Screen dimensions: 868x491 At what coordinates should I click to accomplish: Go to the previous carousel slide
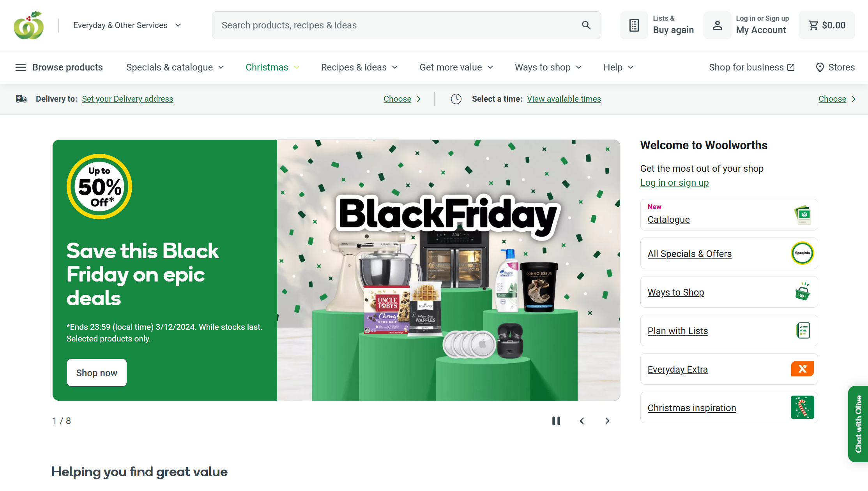click(x=582, y=421)
